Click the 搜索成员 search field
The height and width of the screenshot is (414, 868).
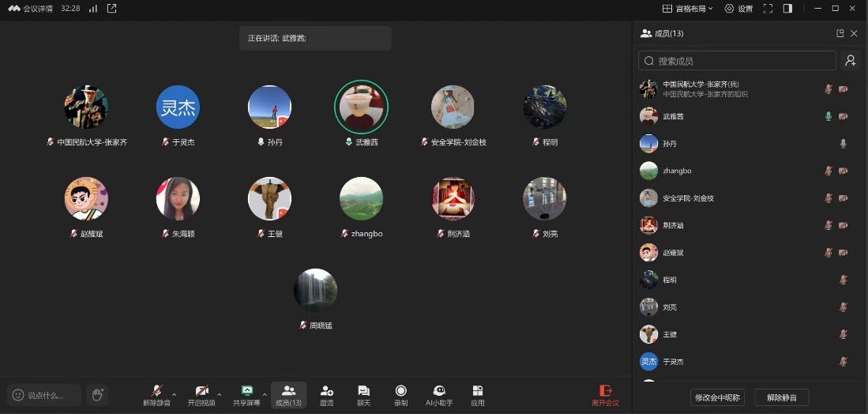coord(742,61)
